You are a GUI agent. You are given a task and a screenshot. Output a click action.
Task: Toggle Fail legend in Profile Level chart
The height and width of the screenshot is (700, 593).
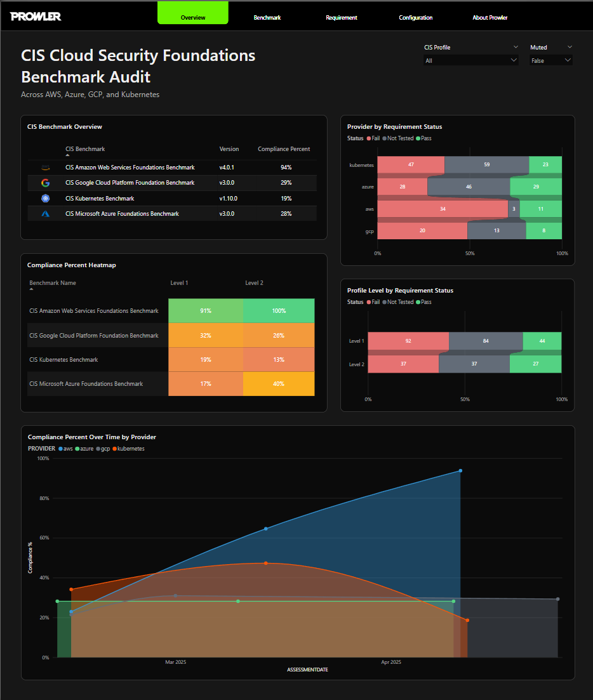(x=373, y=302)
